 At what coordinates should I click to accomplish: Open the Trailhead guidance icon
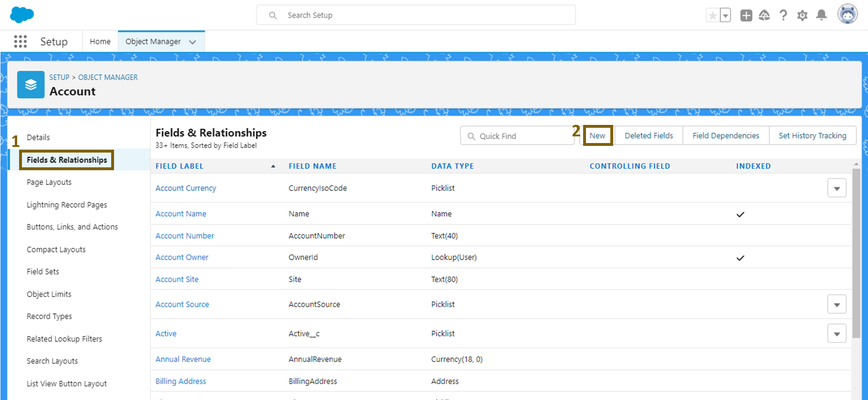764,15
